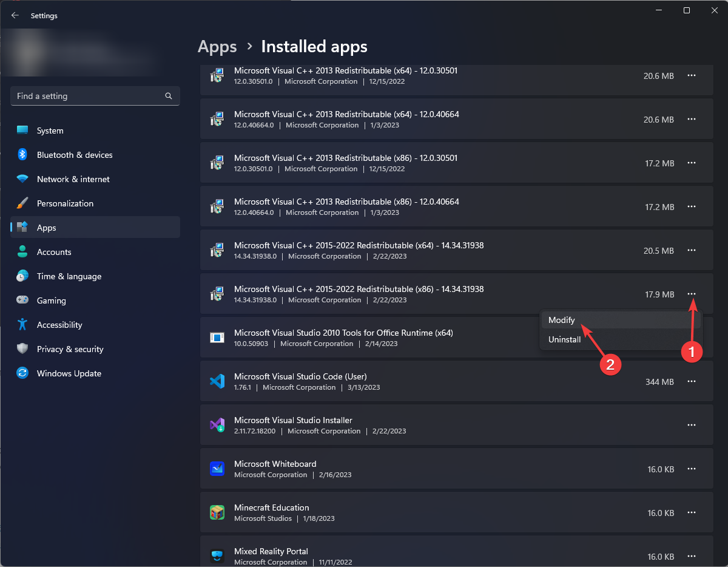728x567 pixels.
Task: Open Privacy & security settings
Action: [95, 349]
